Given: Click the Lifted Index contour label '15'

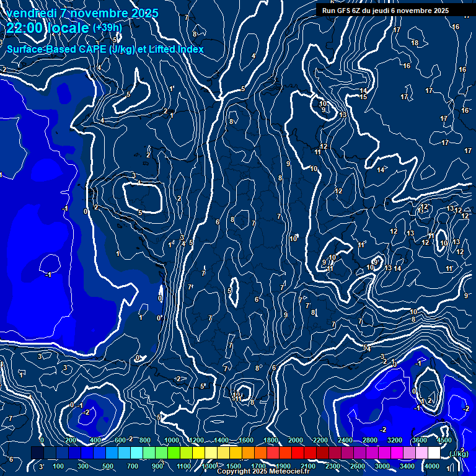Looking at the screenshot, I should pos(363,97).
